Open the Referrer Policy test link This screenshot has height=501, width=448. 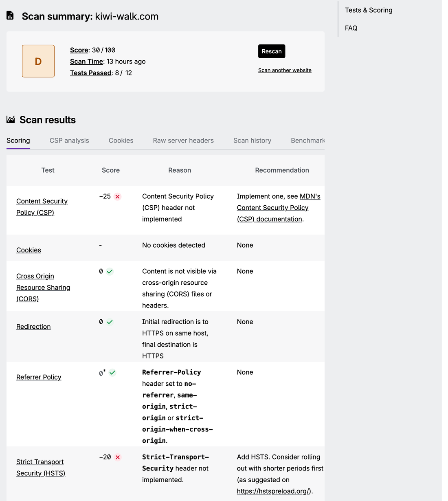click(x=39, y=377)
